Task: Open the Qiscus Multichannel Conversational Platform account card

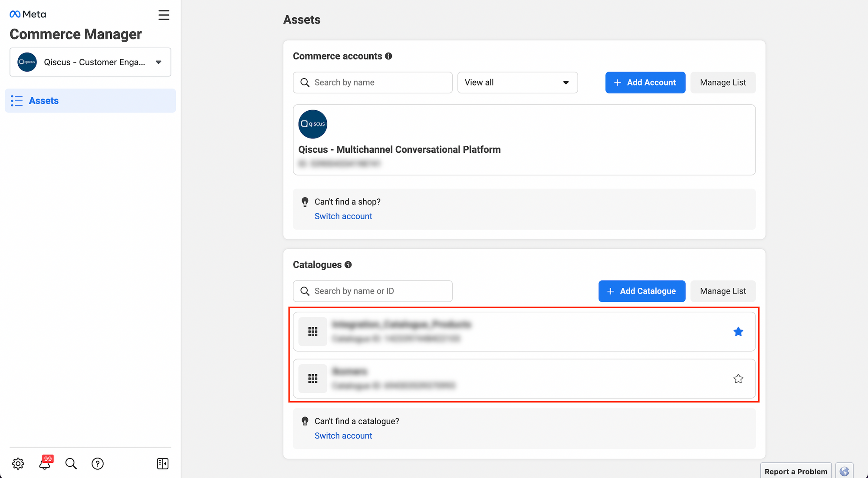Action: pos(524,140)
